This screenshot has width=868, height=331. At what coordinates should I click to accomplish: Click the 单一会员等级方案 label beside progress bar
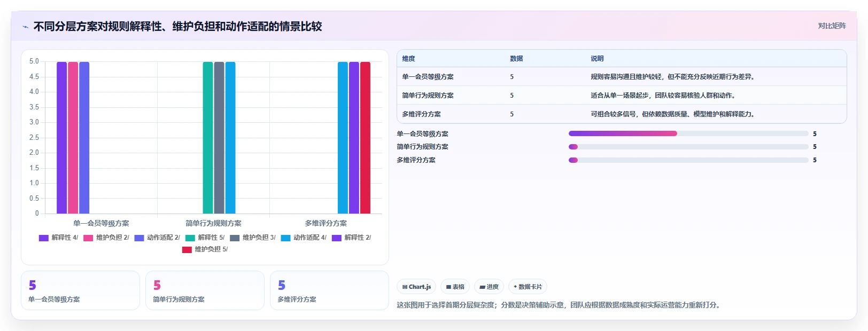[422, 134]
